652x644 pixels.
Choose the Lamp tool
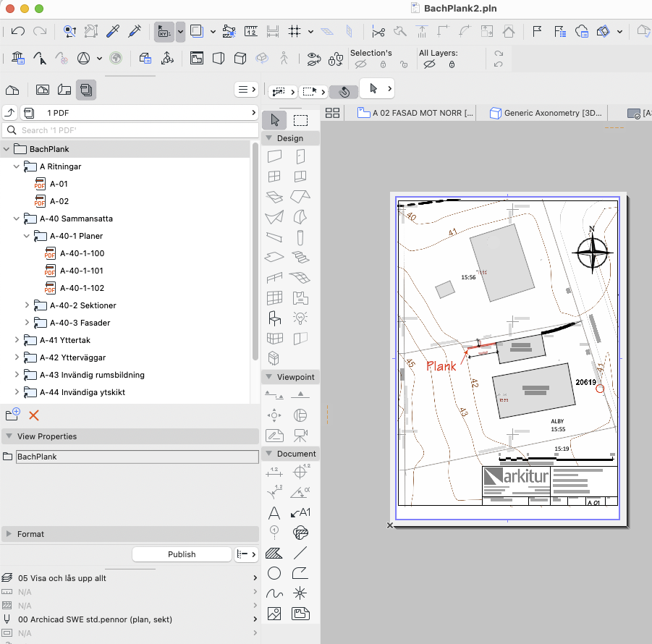(300, 318)
